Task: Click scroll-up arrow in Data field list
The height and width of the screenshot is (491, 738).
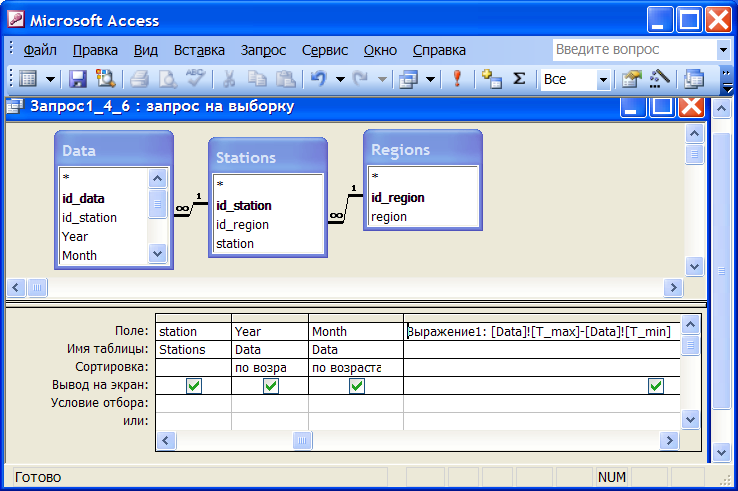Action: coord(157,178)
